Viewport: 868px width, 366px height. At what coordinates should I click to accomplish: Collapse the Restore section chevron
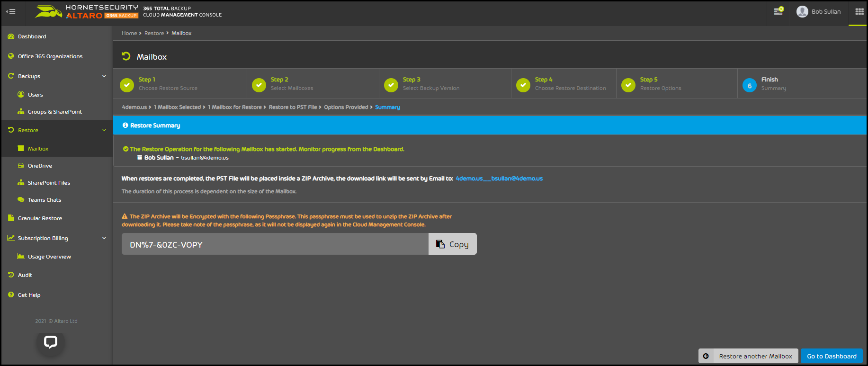tap(104, 130)
